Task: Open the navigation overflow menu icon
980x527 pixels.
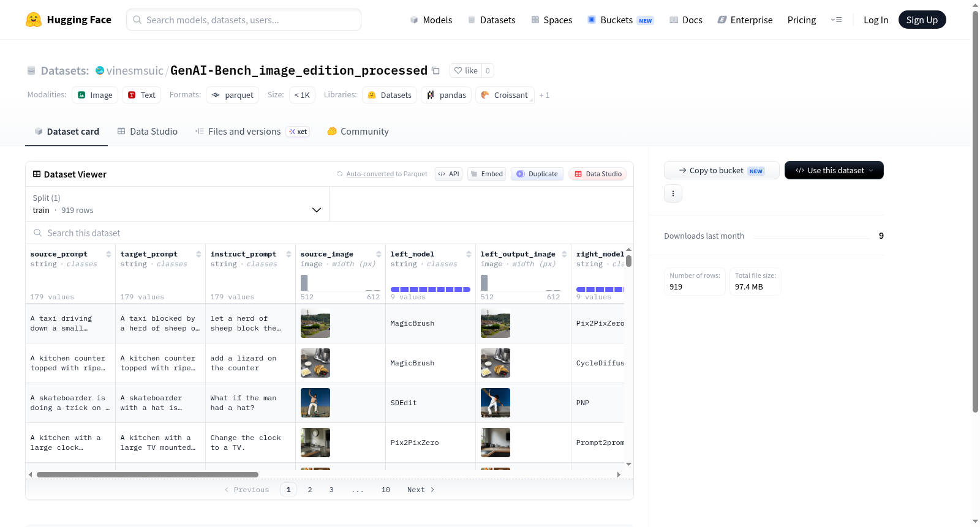Action: 836,20
